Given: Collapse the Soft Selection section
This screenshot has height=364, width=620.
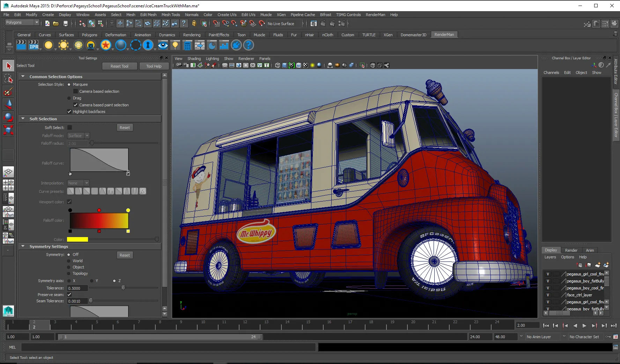Looking at the screenshot, I should tap(23, 119).
